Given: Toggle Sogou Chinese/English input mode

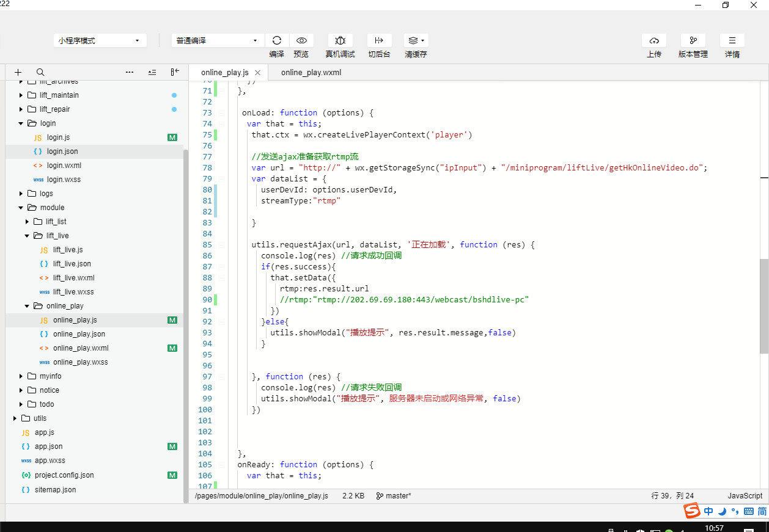Looking at the screenshot, I should tap(708, 511).
